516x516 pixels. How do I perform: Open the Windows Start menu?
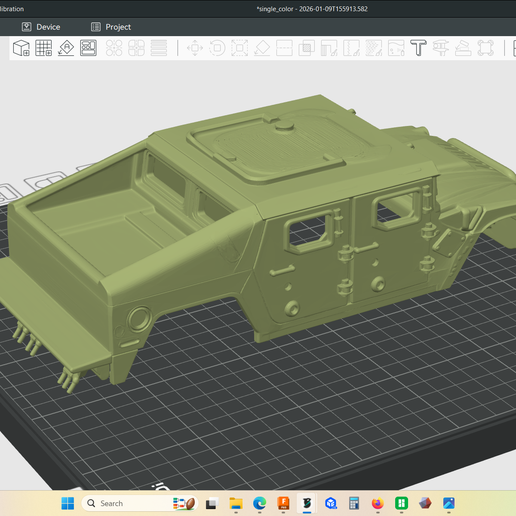(x=68, y=503)
